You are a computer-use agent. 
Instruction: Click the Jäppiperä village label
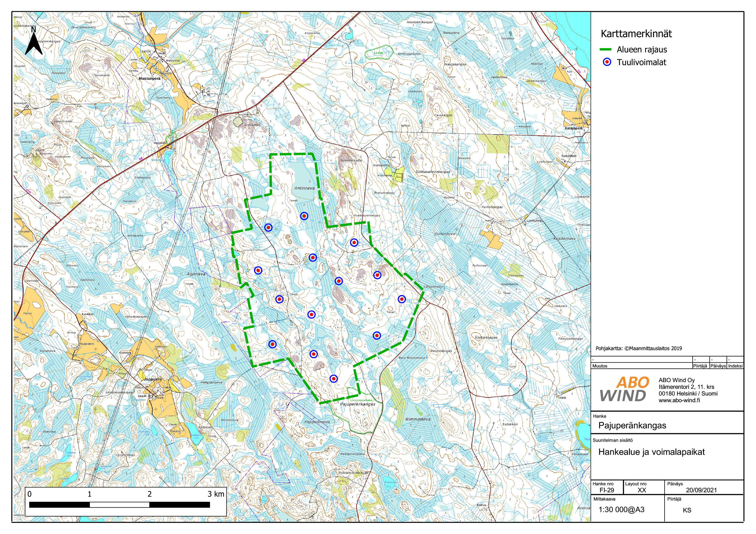click(152, 379)
